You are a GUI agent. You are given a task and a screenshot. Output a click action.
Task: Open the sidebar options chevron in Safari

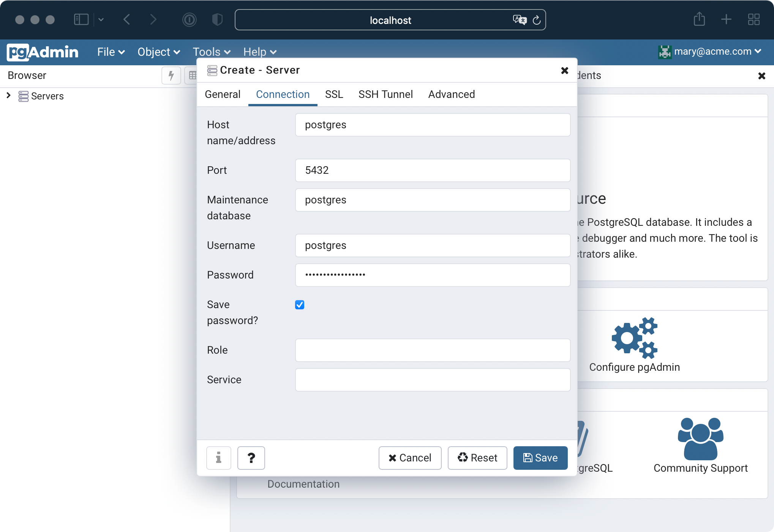[101, 20]
